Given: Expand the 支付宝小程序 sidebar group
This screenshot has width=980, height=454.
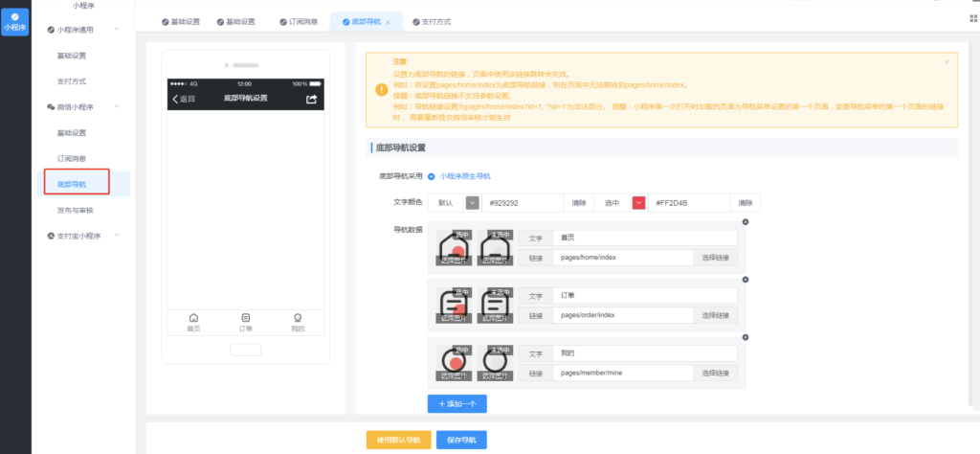Looking at the screenshot, I should click(117, 235).
